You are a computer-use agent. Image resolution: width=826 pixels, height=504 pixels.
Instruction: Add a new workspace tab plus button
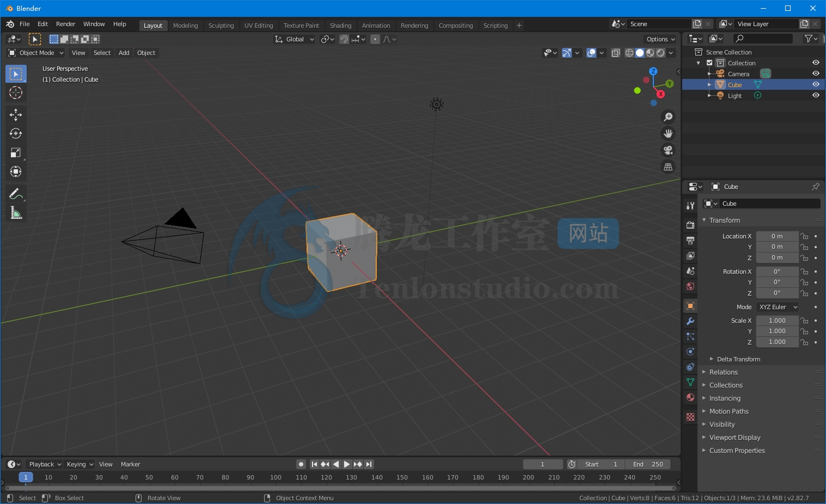(x=519, y=25)
